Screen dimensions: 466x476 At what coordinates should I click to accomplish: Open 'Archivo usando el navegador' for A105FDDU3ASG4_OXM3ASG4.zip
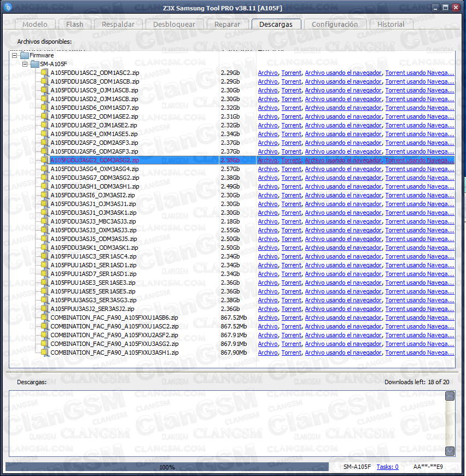coord(343,169)
